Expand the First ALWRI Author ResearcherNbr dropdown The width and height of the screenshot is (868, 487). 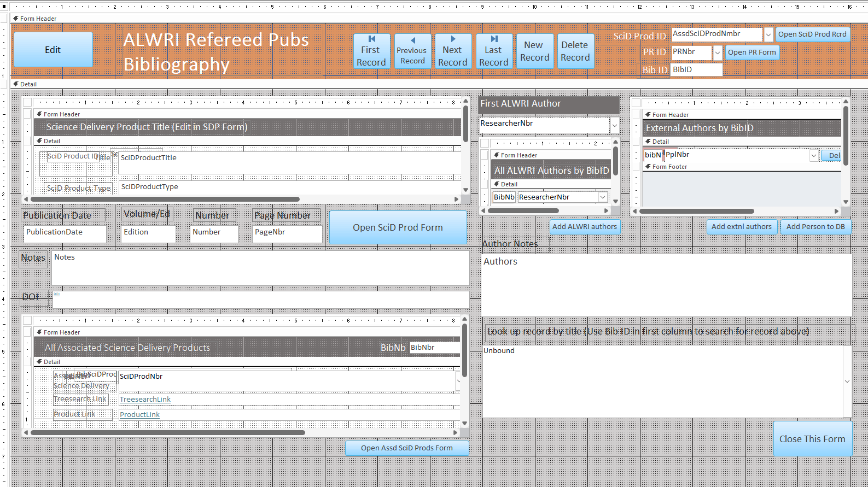615,125
